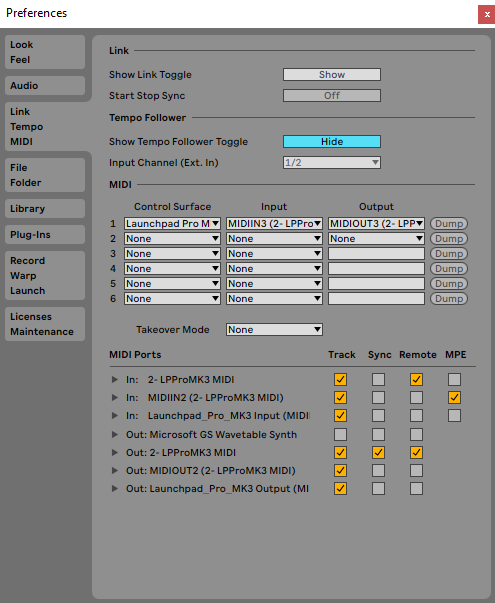
Task: Open Input dropdown for control surface row 2
Action: [x=274, y=238]
